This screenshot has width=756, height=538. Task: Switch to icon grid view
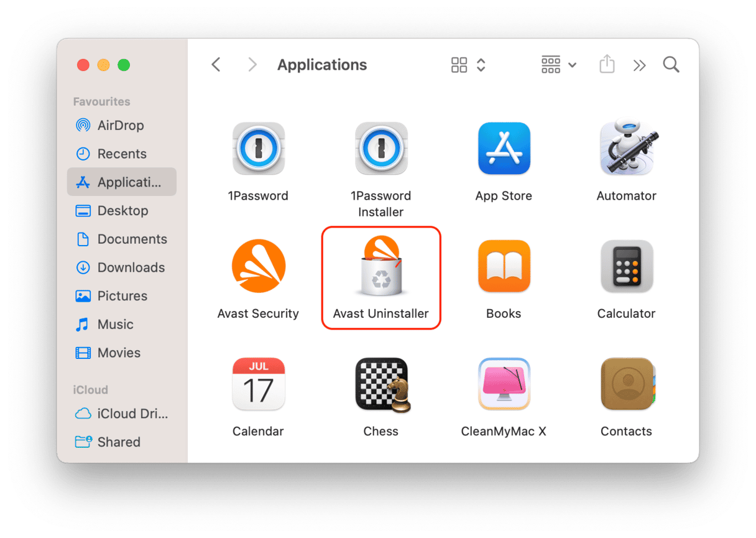coord(459,65)
